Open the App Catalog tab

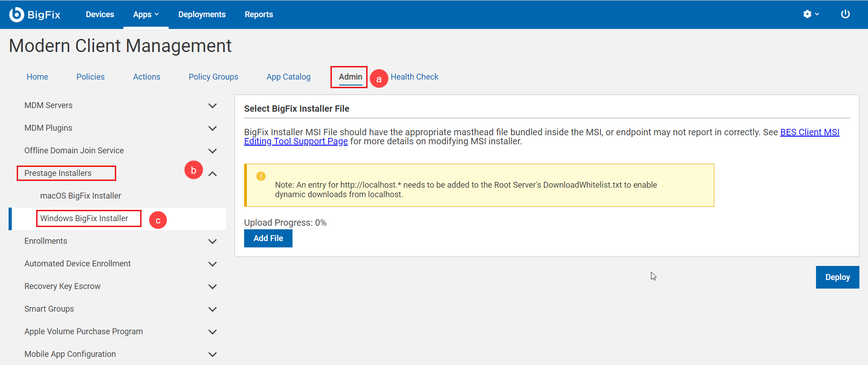[288, 77]
